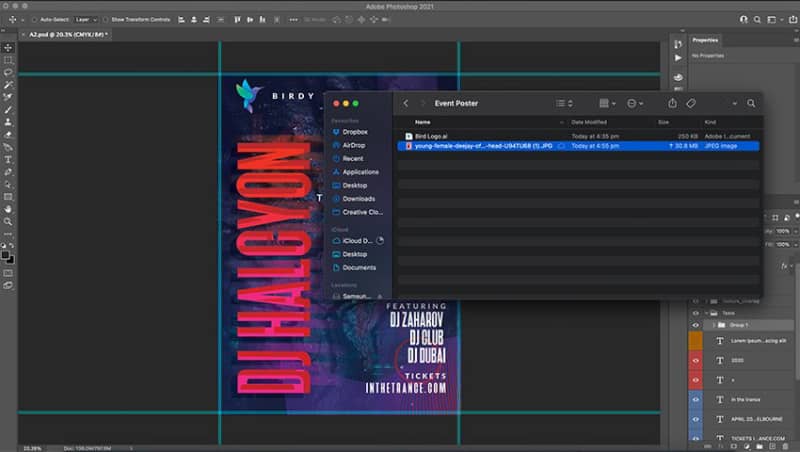The height and width of the screenshot is (452, 800).
Task: Click the Finder share icon
Action: (x=672, y=103)
